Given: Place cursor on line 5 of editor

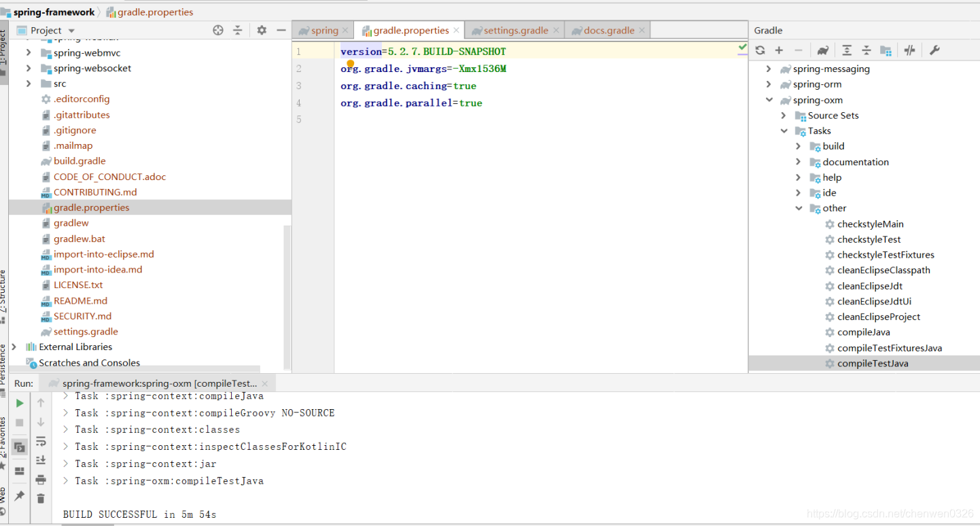Looking at the screenshot, I should point(540,120).
